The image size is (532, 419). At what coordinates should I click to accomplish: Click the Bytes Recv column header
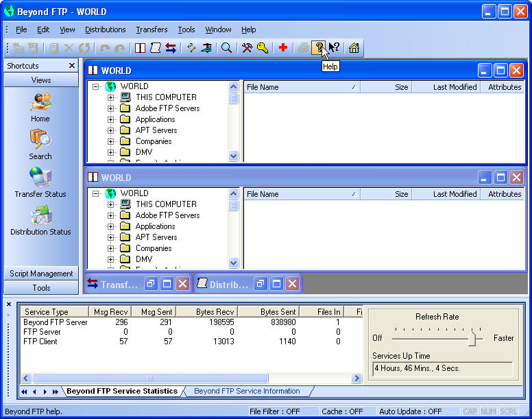(x=207, y=312)
